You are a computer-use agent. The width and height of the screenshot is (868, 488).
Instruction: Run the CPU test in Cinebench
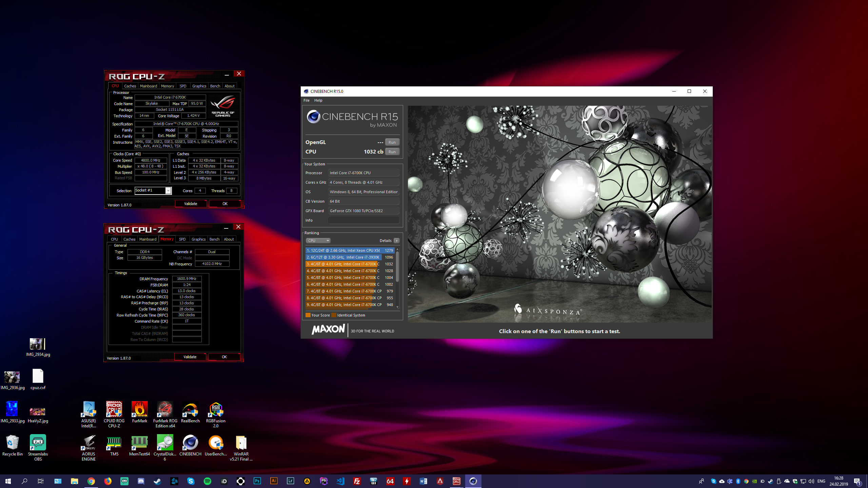tap(392, 152)
